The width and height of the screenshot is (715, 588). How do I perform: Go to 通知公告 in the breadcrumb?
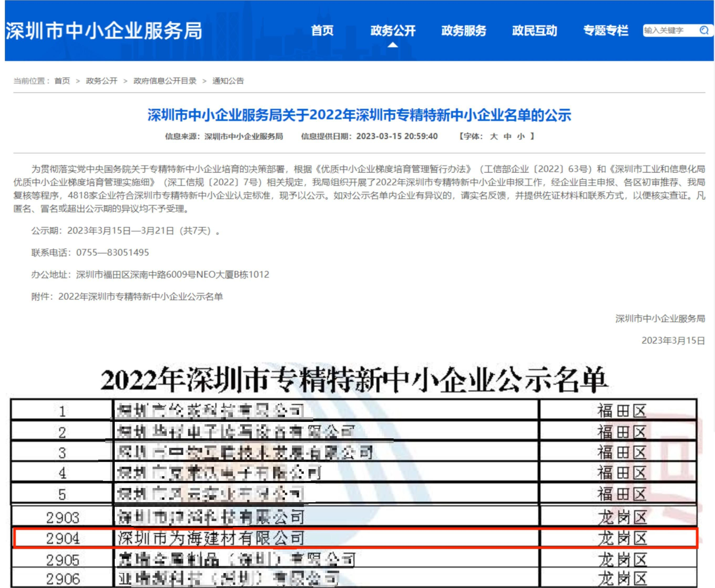(x=228, y=81)
